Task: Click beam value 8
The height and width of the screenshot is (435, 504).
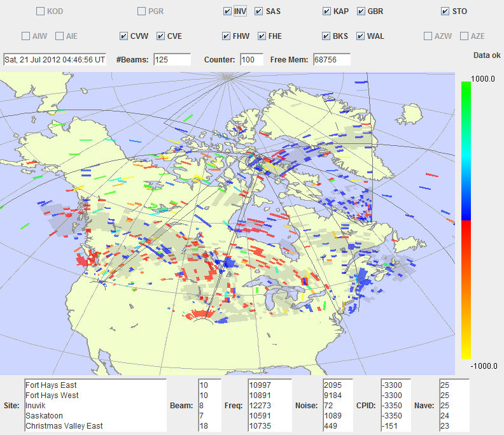Action: (x=202, y=406)
